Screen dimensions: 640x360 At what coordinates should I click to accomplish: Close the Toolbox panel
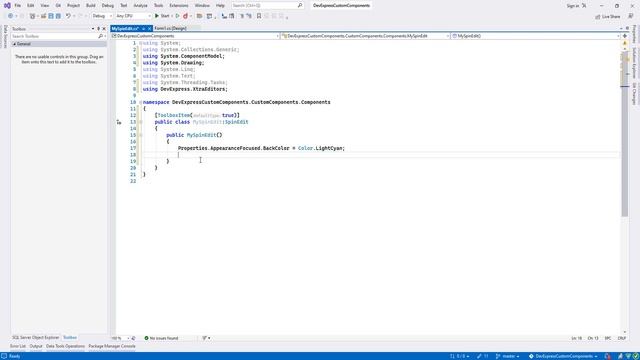104,29
